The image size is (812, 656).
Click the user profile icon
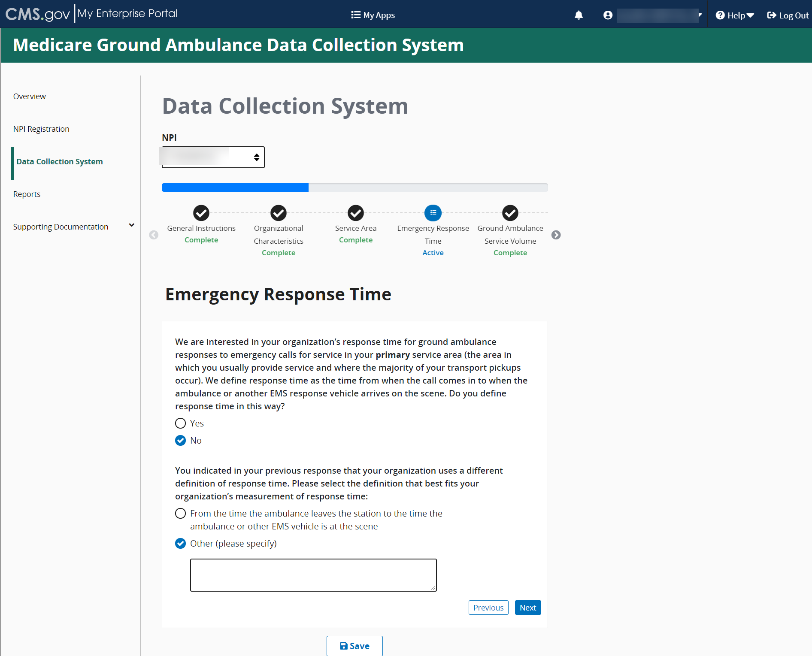pos(608,15)
